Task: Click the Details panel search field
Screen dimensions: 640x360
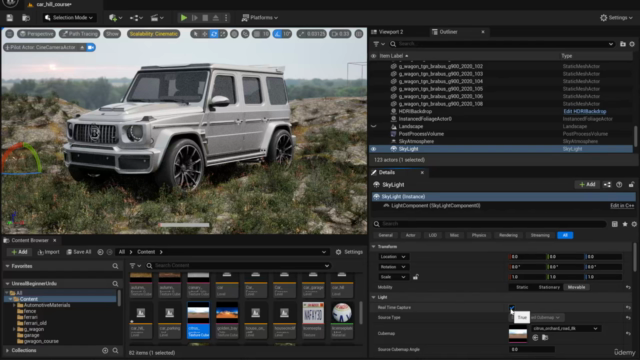Action: (489, 224)
